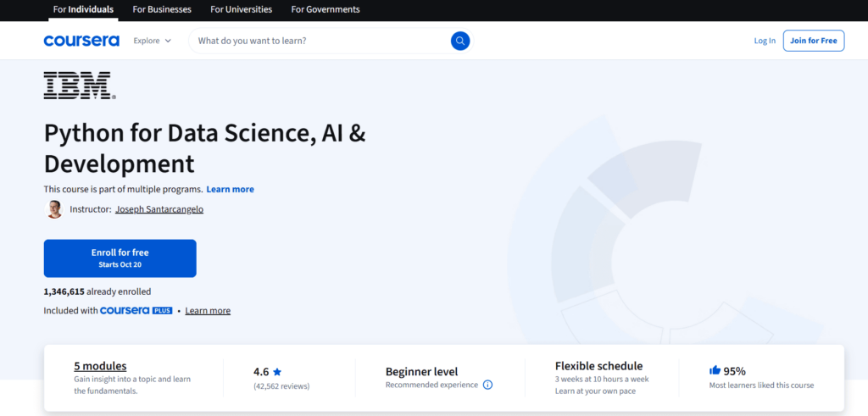This screenshot has width=868, height=416.
Task: Select the For Individuals tab
Action: click(x=83, y=9)
